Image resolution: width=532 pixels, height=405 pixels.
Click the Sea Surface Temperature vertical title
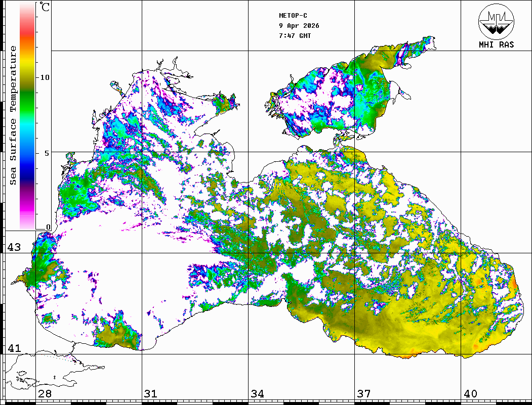click(x=13, y=115)
